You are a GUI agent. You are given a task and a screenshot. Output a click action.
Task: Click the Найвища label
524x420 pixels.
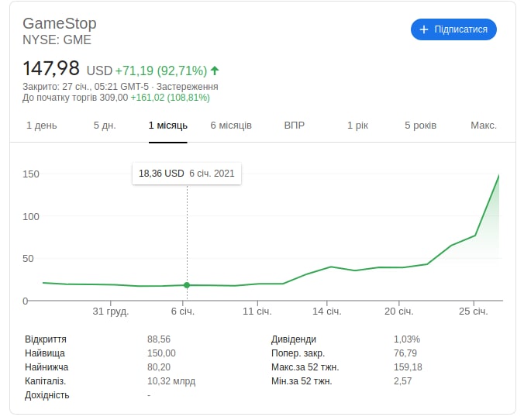pyautogui.click(x=45, y=353)
